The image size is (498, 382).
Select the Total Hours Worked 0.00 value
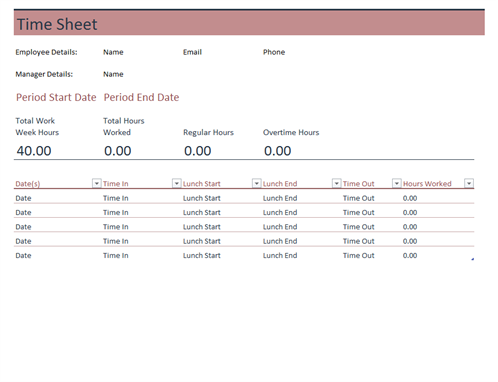point(118,151)
